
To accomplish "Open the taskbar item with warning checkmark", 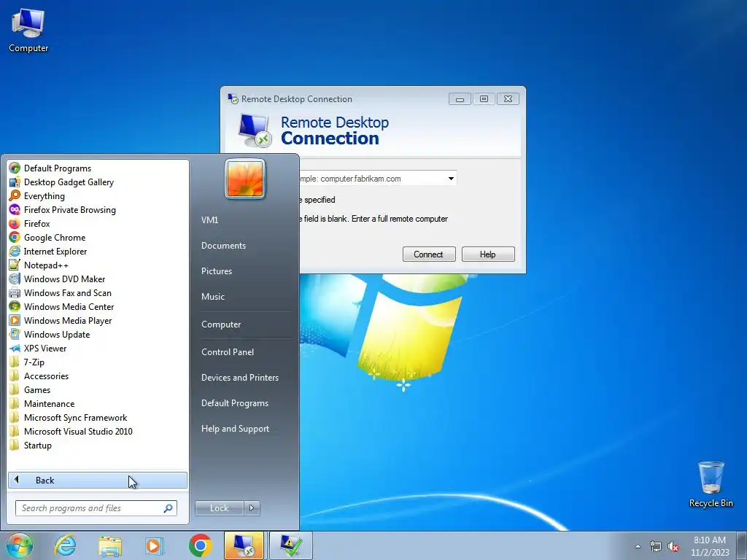I will coord(290,545).
